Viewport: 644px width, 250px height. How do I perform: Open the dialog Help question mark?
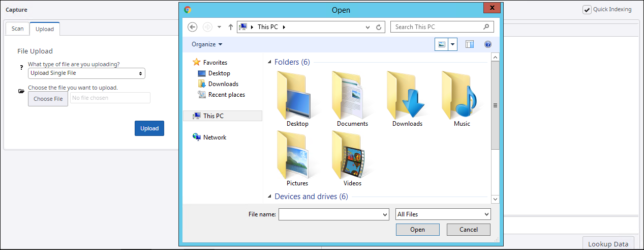click(488, 44)
